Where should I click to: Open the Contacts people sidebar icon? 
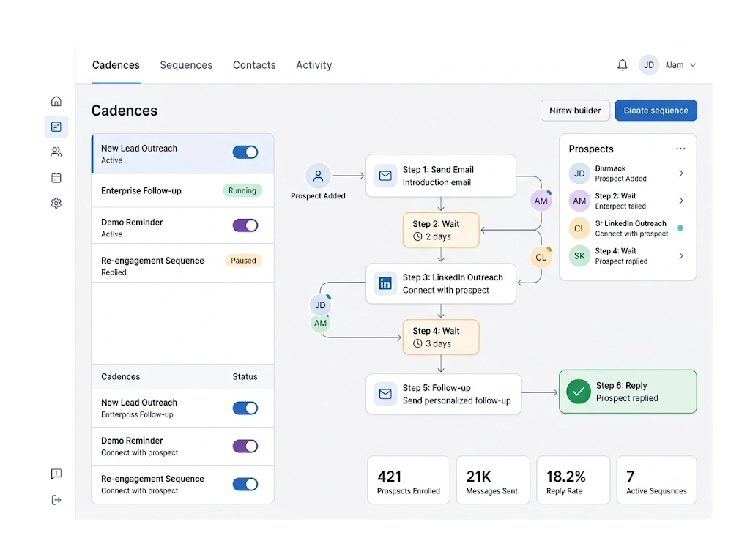(x=56, y=152)
